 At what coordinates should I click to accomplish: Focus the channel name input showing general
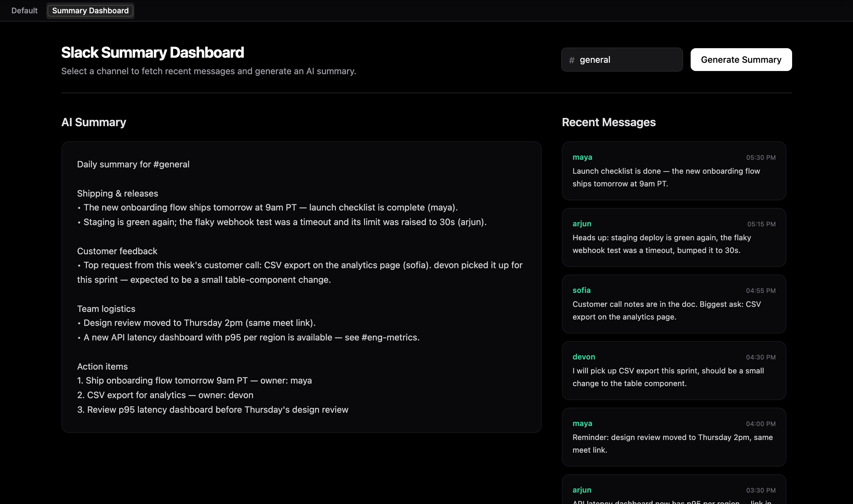tap(622, 60)
